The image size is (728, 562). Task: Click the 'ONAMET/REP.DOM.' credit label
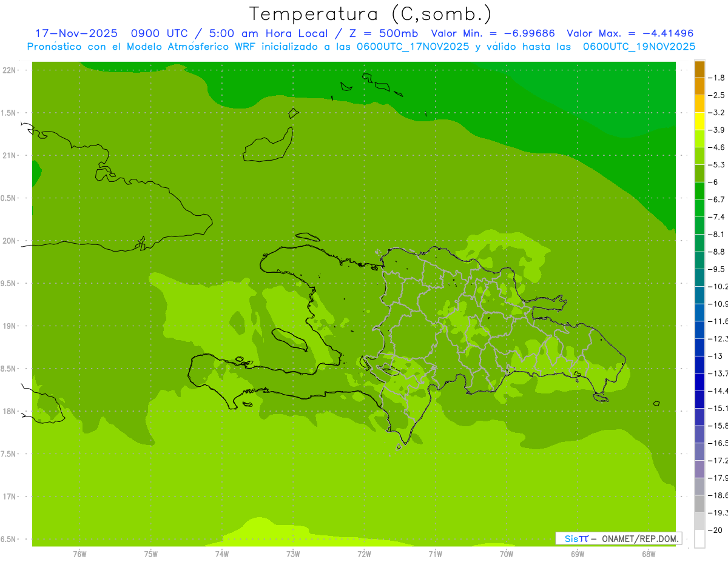(640, 538)
